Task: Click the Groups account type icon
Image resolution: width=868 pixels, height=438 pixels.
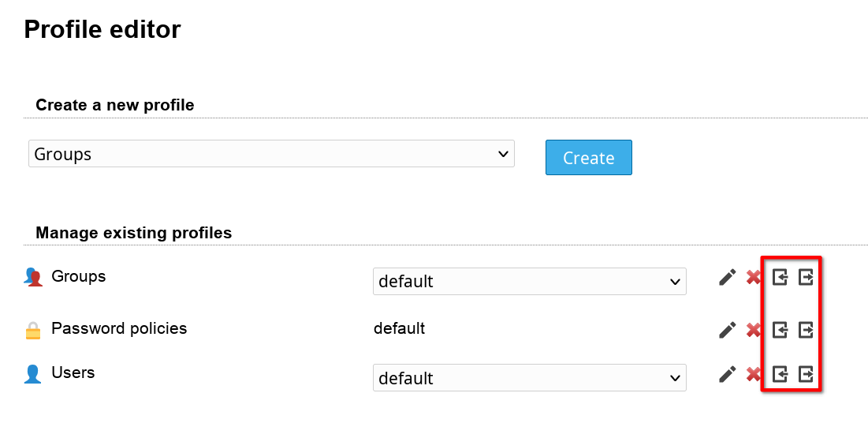Action: 32,277
